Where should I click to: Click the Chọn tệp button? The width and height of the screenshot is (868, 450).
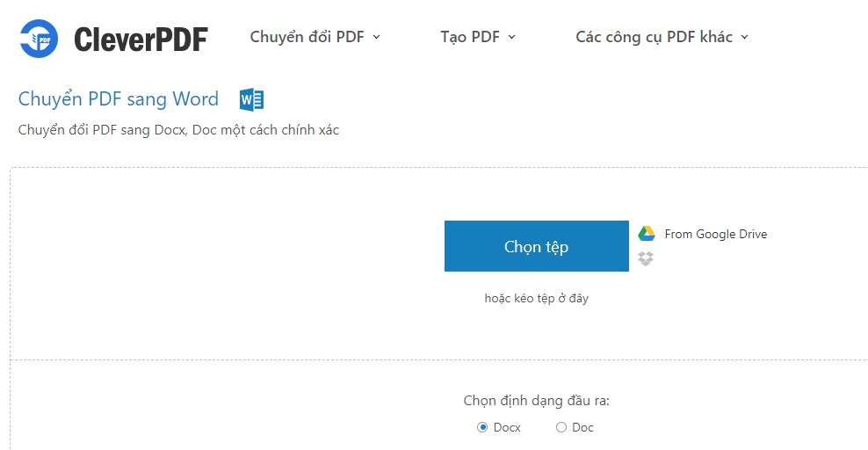tap(537, 246)
